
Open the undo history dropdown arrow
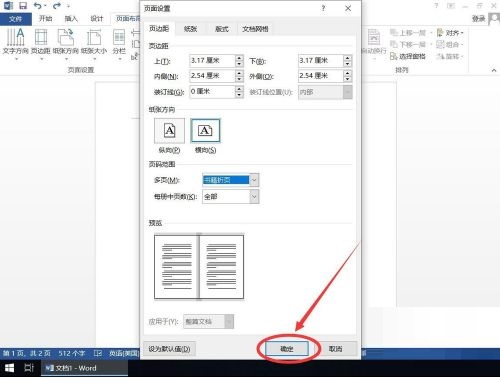(45, 6)
